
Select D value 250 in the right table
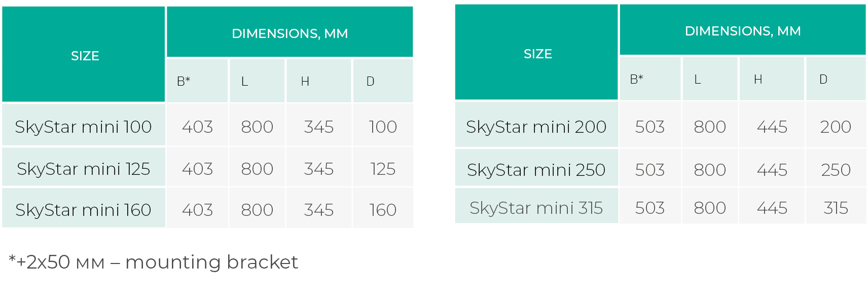pos(836,170)
